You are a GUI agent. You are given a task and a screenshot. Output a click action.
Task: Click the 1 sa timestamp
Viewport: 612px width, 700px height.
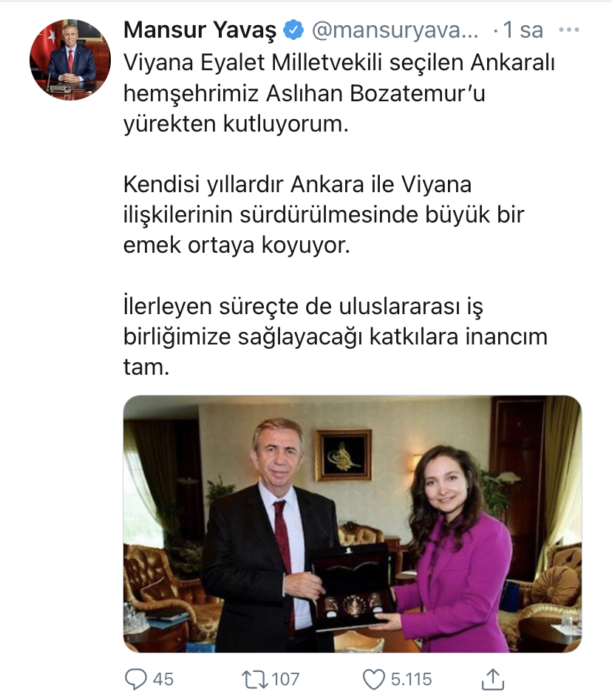point(523,30)
